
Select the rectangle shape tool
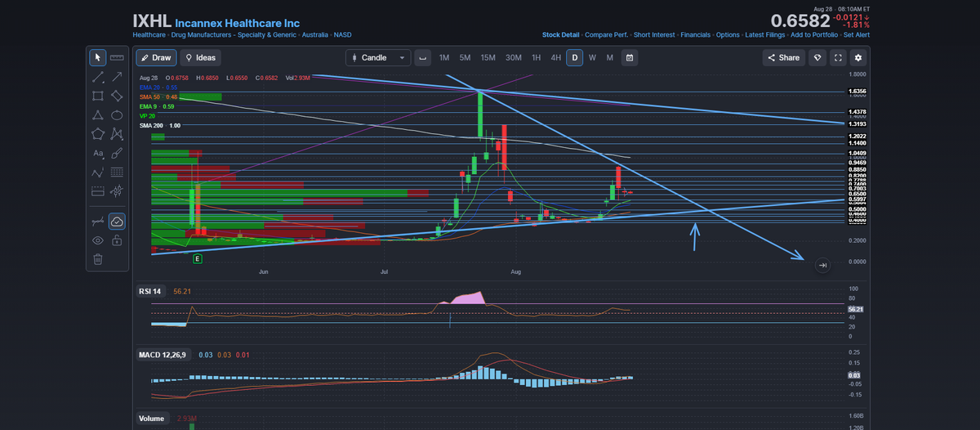pyautogui.click(x=98, y=96)
